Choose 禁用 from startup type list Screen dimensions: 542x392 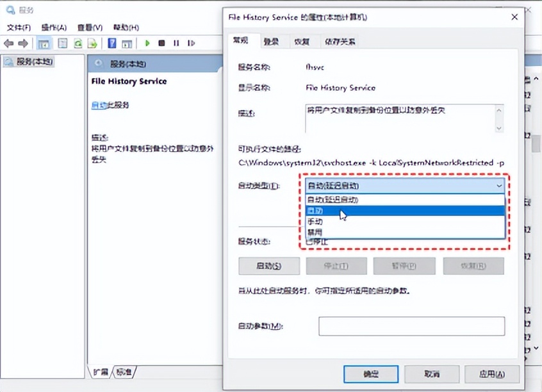(405, 233)
